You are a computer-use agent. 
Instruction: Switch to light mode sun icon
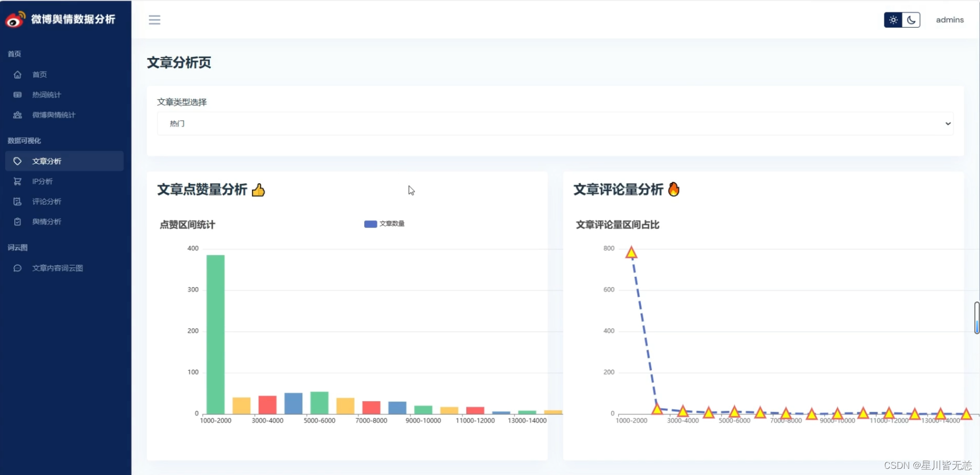tap(893, 20)
